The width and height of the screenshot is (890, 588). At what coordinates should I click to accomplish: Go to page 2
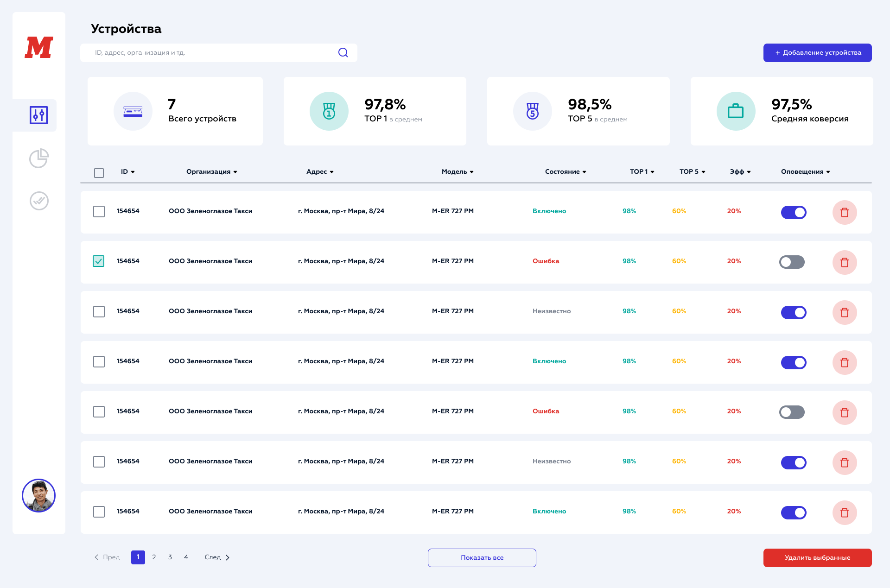[154, 557]
